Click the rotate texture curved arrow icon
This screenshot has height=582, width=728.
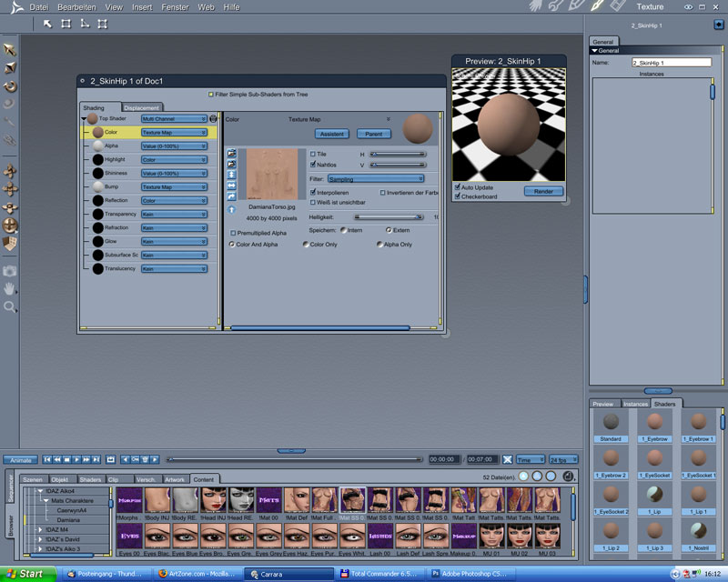point(231,196)
